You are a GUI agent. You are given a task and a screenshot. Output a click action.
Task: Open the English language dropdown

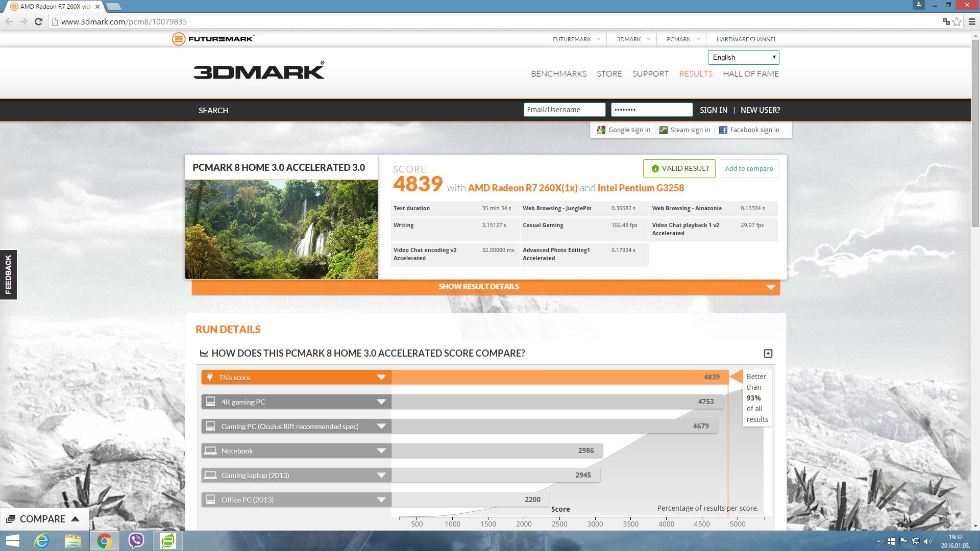743,57
